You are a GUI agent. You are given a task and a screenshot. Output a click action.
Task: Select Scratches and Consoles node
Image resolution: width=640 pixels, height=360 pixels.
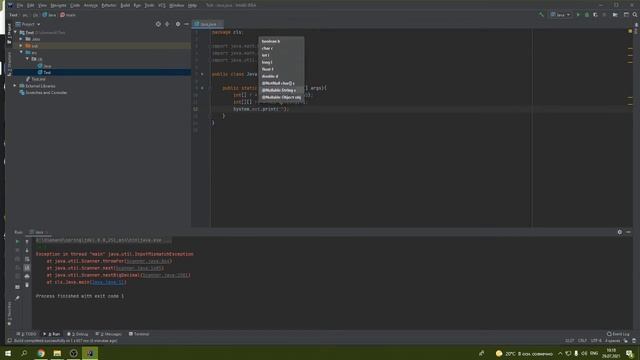tap(43, 93)
